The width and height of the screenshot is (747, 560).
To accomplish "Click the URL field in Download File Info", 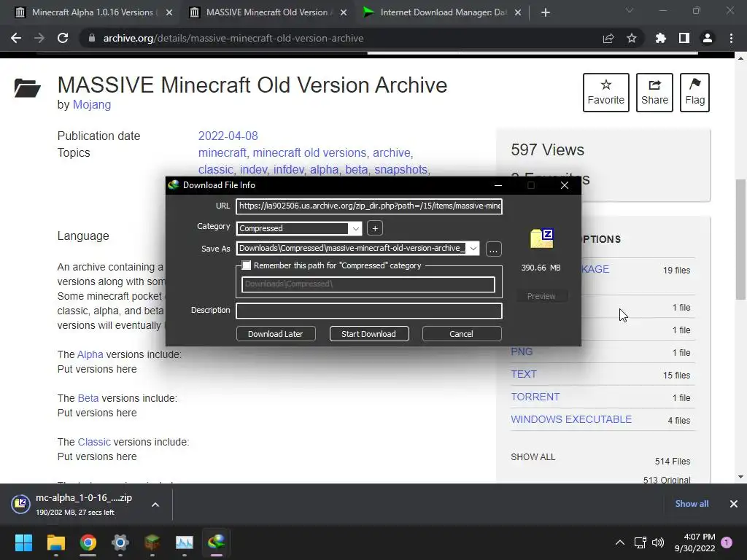I will pyautogui.click(x=369, y=206).
